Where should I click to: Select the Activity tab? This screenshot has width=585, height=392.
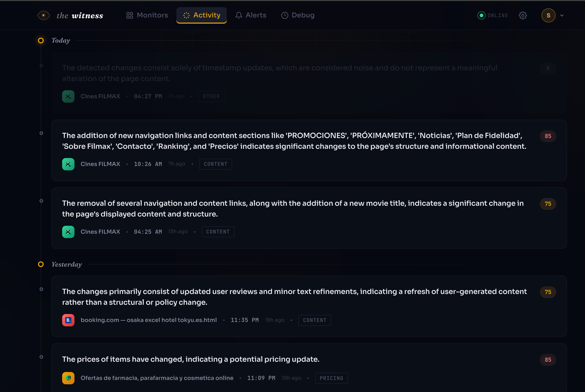tap(202, 15)
